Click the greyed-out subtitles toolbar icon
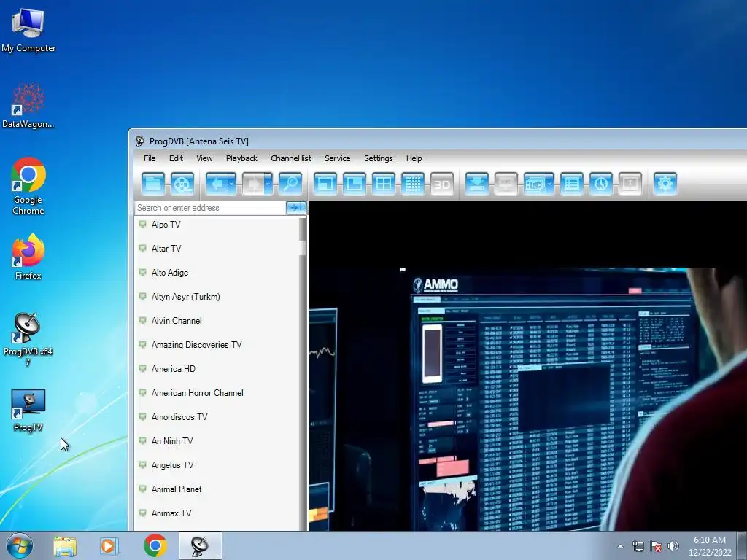Viewport: 747px width, 560px height. pos(506,184)
